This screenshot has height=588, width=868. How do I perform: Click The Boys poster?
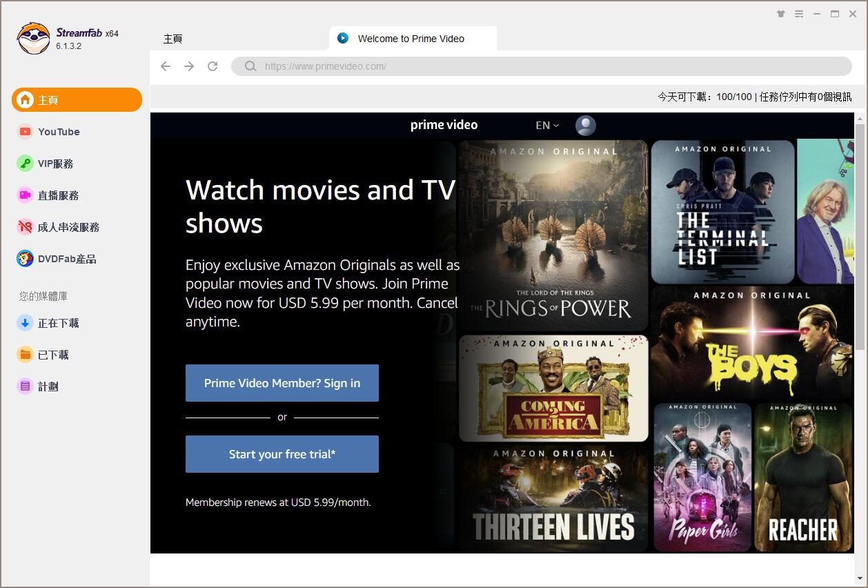(x=753, y=342)
